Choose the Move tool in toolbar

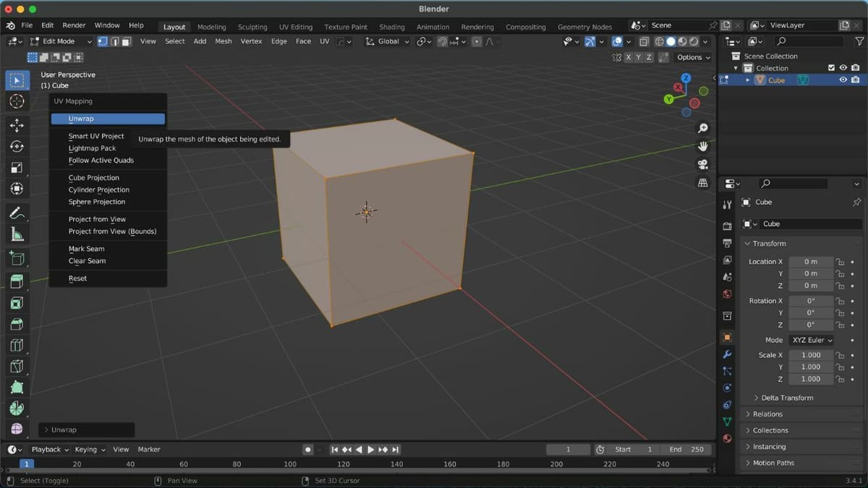pyautogui.click(x=17, y=126)
